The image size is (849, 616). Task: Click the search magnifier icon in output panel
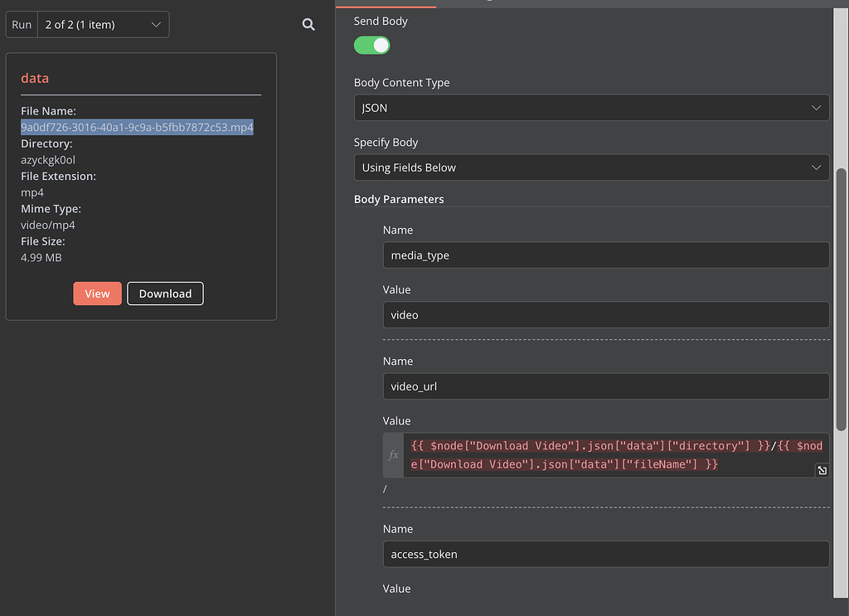point(308,25)
